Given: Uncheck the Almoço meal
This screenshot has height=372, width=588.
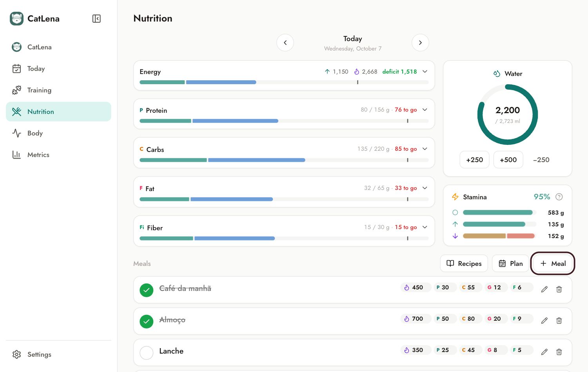Looking at the screenshot, I should click(x=147, y=321).
